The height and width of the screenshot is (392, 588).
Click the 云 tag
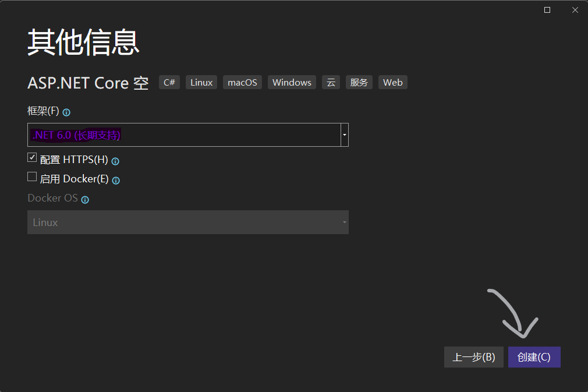331,82
